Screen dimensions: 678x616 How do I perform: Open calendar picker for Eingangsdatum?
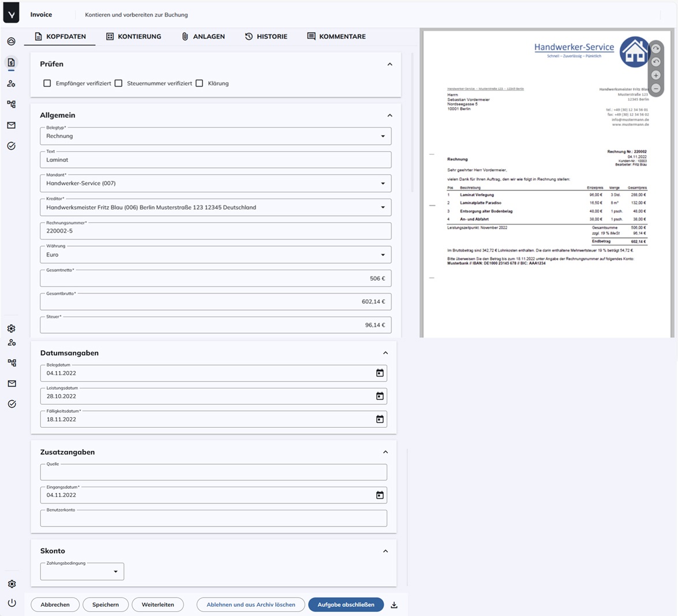(380, 495)
